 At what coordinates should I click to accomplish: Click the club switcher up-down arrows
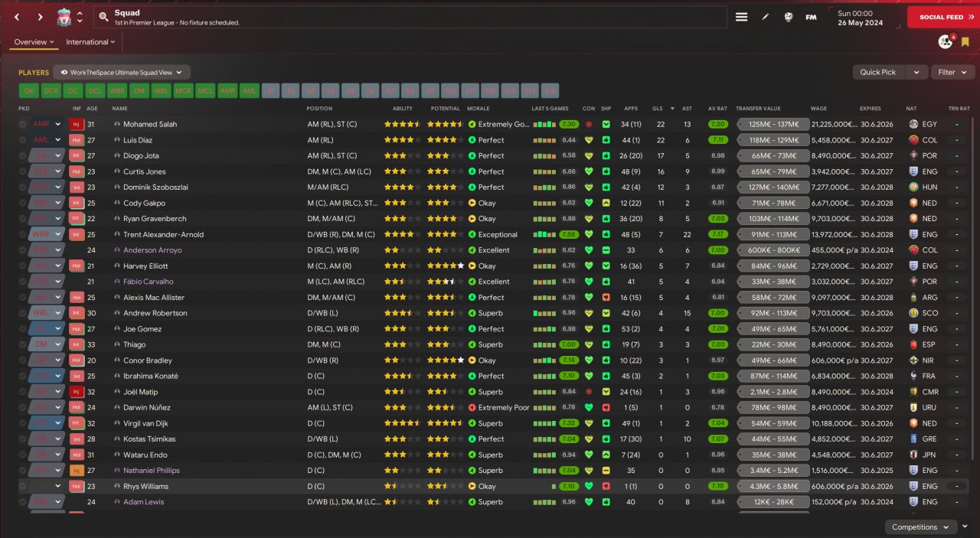(x=80, y=17)
